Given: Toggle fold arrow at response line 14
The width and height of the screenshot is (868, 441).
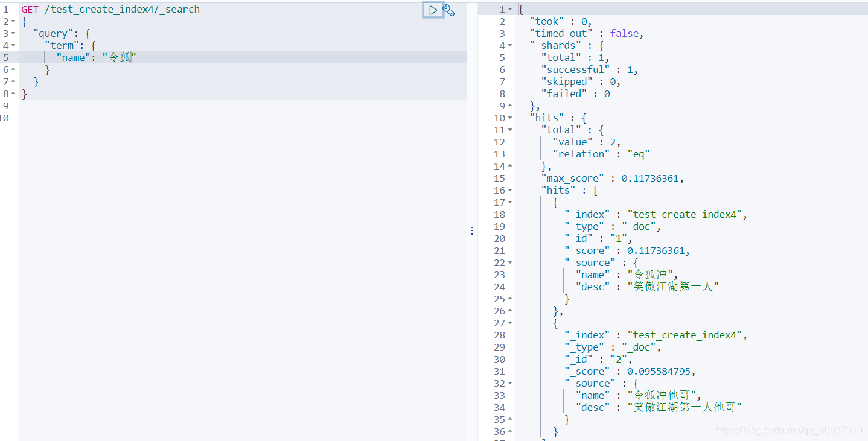Looking at the screenshot, I should click(x=510, y=167).
